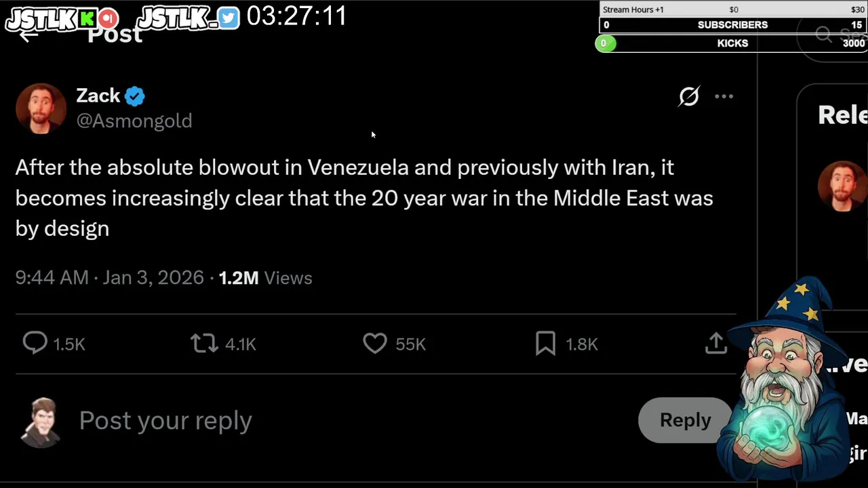Like the post with heart icon
Image resolution: width=868 pixels, height=488 pixels.
click(x=375, y=344)
